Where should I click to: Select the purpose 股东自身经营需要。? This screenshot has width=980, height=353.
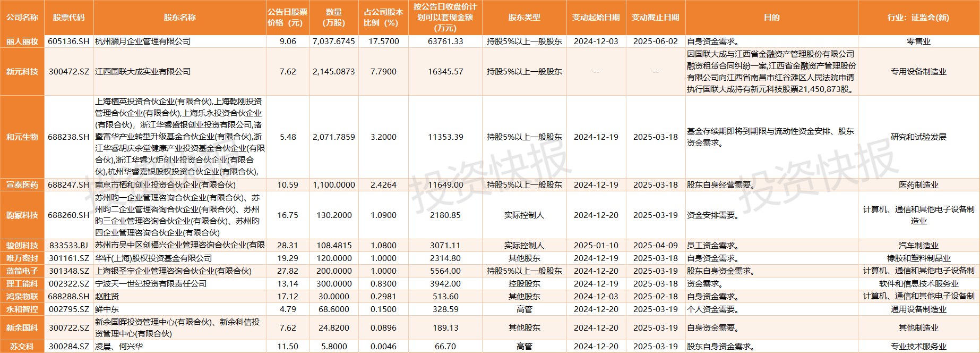pos(721,185)
